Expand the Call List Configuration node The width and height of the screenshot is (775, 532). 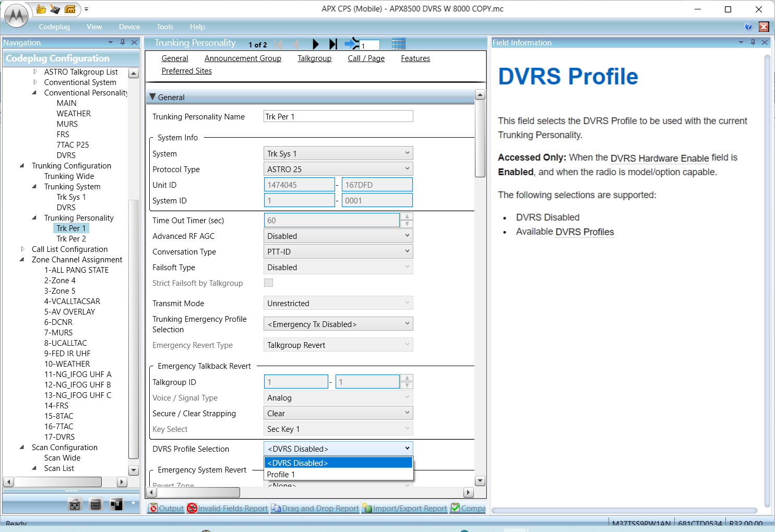tap(22, 249)
